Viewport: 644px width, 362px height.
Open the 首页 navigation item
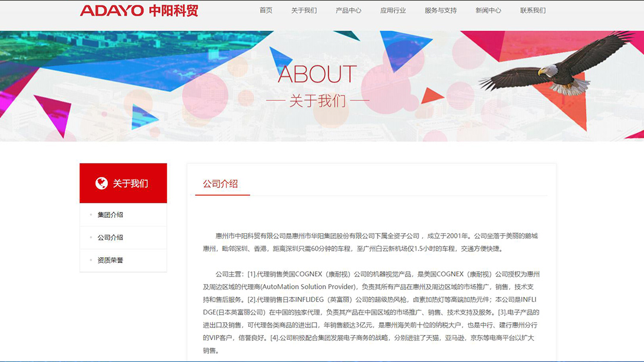[266, 11]
